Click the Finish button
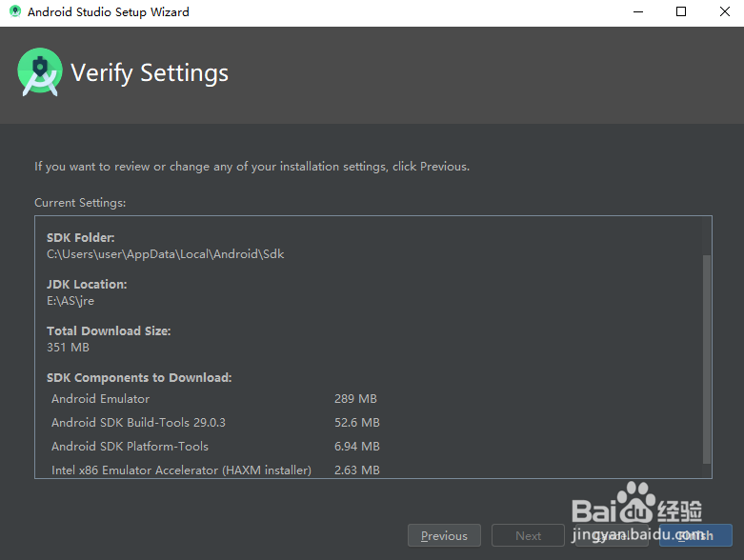Image resolution: width=744 pixels, height=560 pixels. [695, 535]
